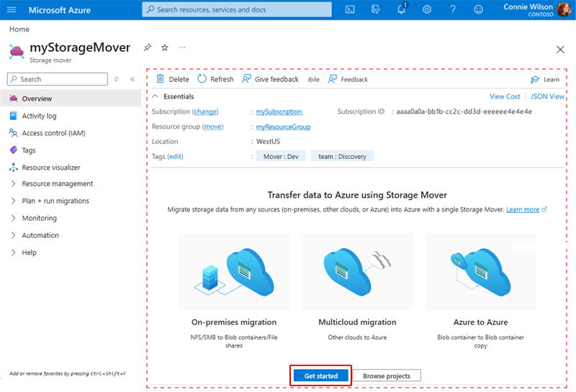Image resolution: width=576 pixels, height=392 pixels.
Task: Open View Cost
Action: pos(505,96)
